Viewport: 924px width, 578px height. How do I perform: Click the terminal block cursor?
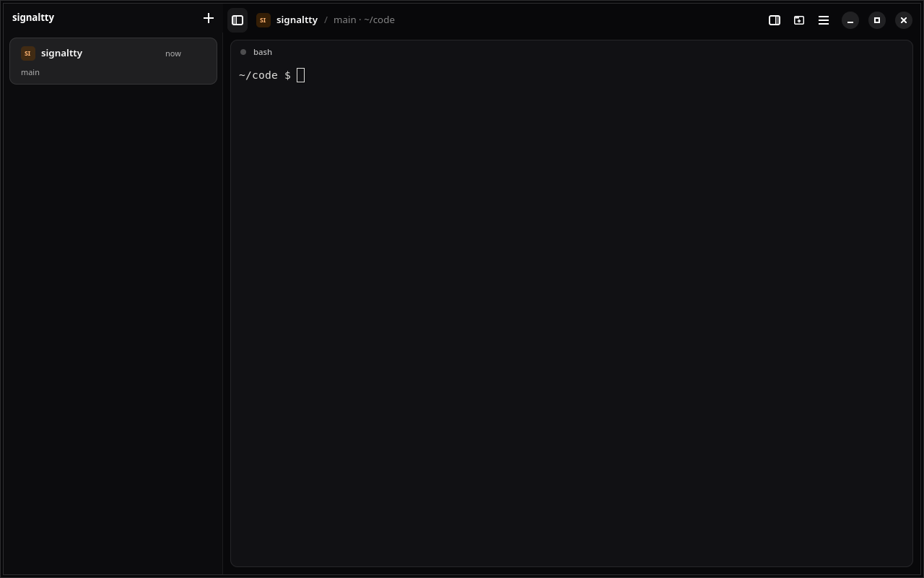301,75
